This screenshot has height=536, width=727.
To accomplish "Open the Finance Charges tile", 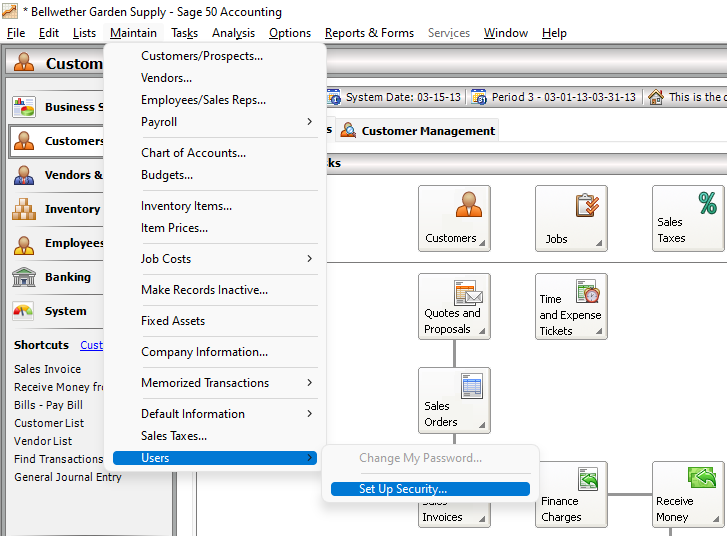I will (571, 494).
